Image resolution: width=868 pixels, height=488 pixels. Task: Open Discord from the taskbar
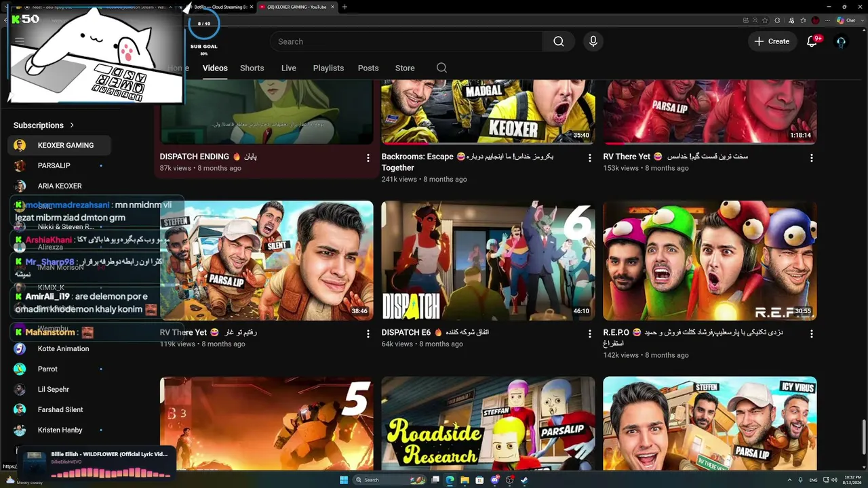[x=495, y=480]
